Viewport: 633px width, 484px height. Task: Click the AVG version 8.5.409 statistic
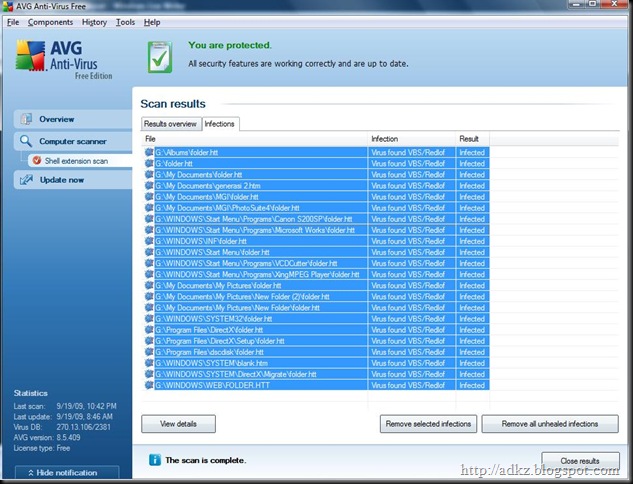pyautogui.click(x=47, y=438)
